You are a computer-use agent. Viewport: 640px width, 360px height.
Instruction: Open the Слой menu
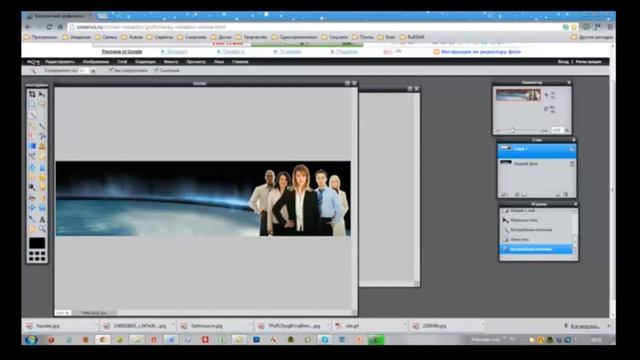click(122, 62)
